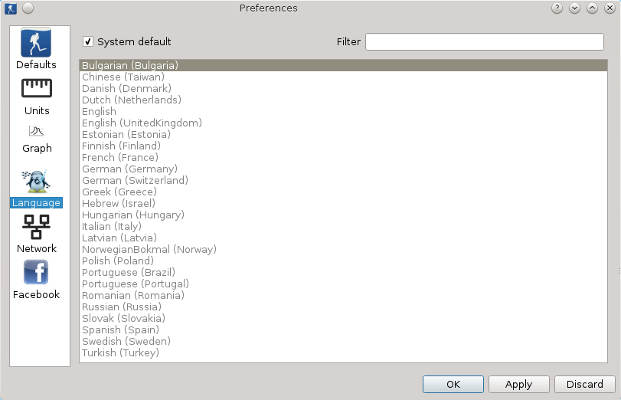
Task: Select Danish (Denmark) language
Action: coord(343,88)
